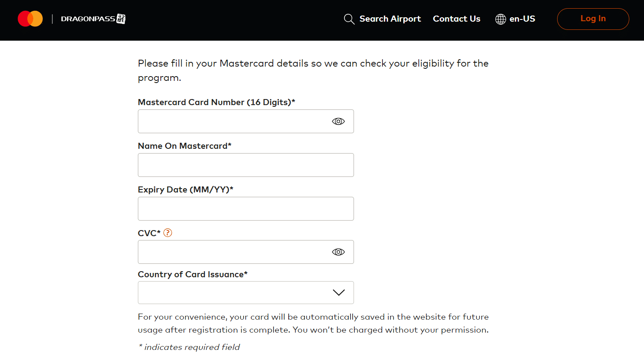This screenshot has height=359, width=644.
Task: Click the DragonPass logo
Action: (x=93, y=19)
